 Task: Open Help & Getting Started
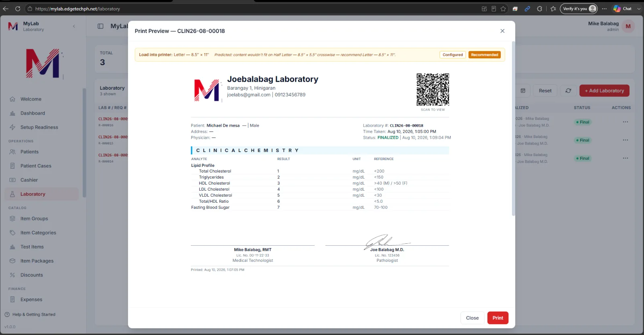30,314
